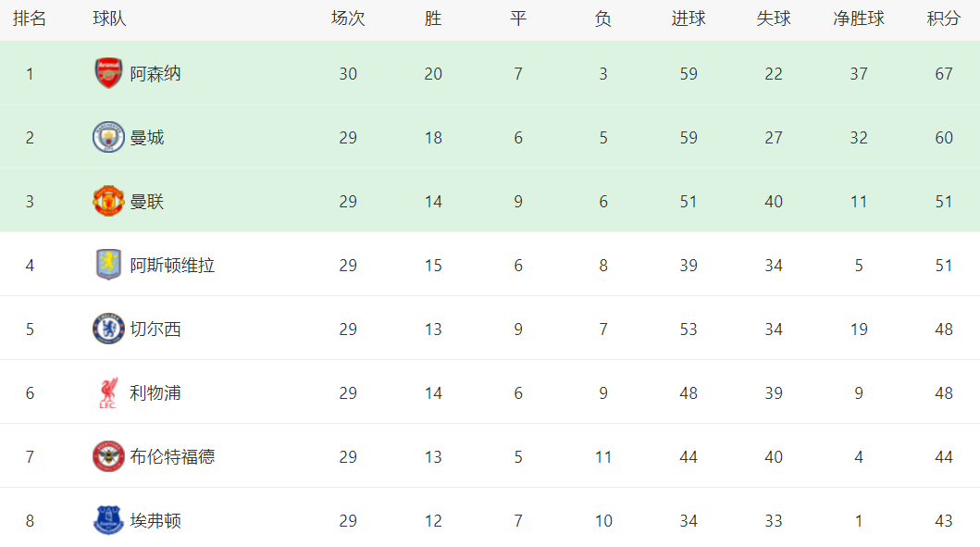980x547 pixels.
Task: Select the 切尔西 team name
Action: coord(155,329)
